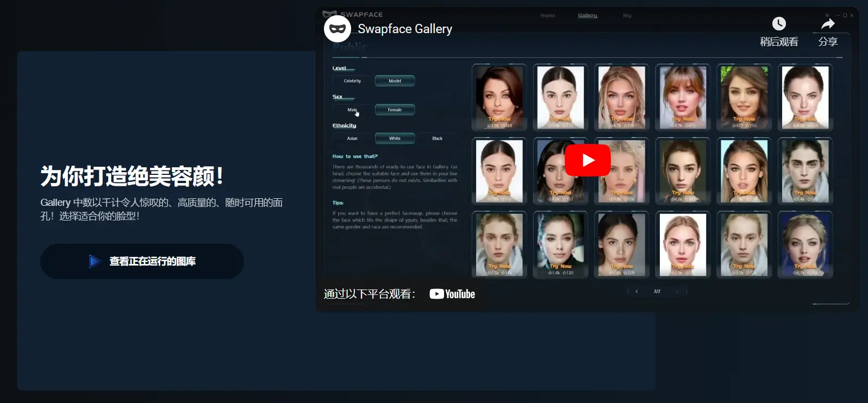This screenshot has height=403, width=868.
Task: Click the Swapface mask channel avatar
Action: pyautogui.click(x=338, y=29)
